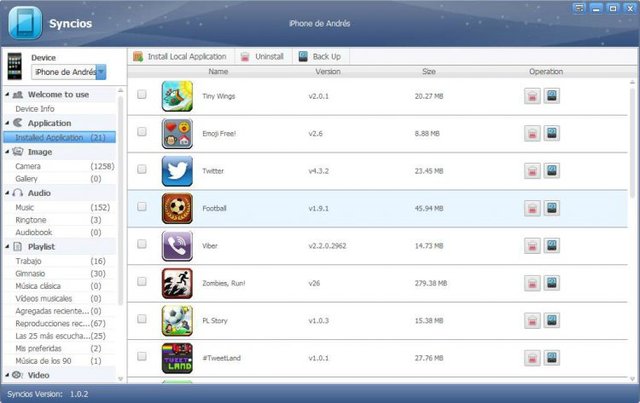
Task: Open the Gallery sidebar item
Action: tap(60, 179)
